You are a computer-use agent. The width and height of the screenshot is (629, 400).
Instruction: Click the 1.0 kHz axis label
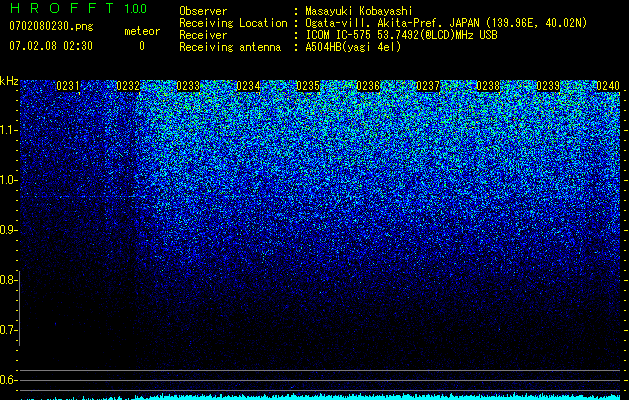(8, 181)
